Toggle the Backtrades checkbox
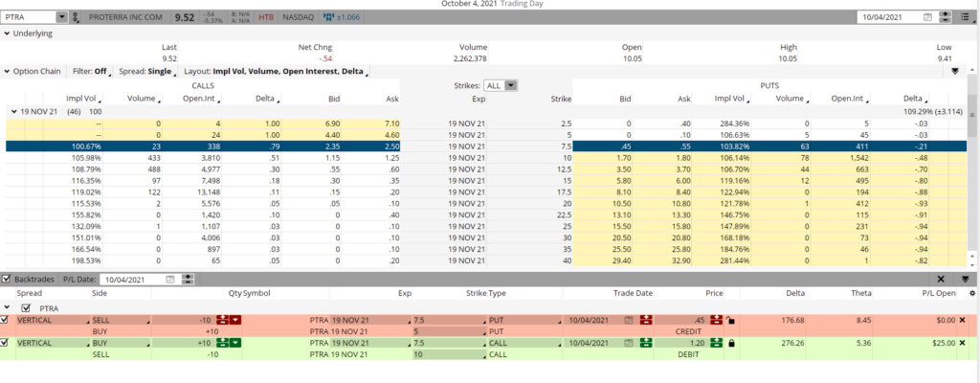This screenshot has height=383, width=980. [x=8, y=279]
